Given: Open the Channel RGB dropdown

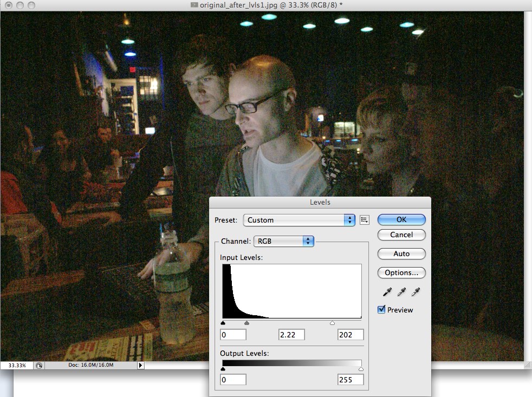Looking at the screenshot, I should tap(284, 241).
